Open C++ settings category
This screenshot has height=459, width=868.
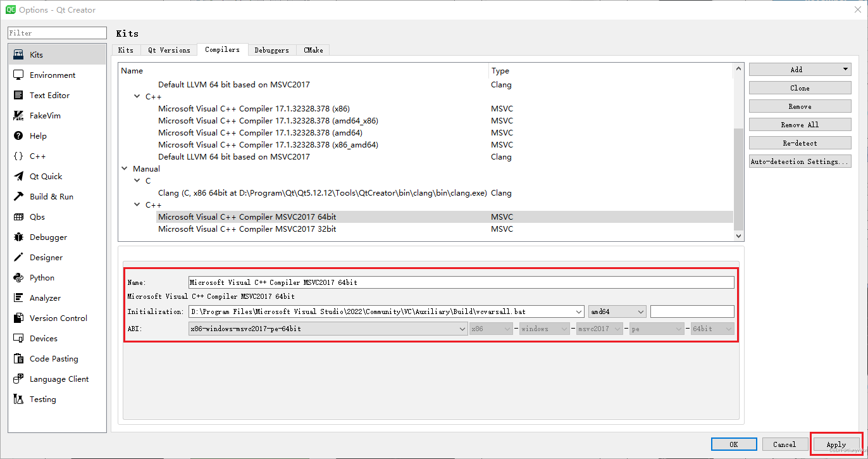tap(57, 156)
